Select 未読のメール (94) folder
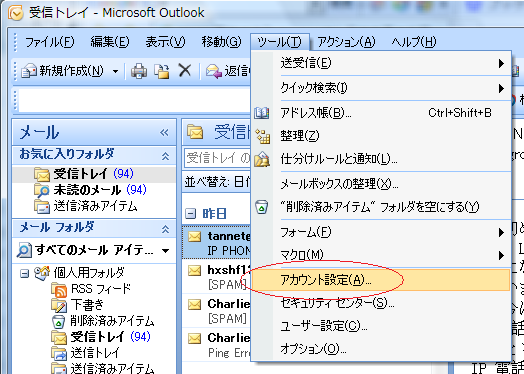The image size is (524, 374). pyautogui.click(x=94, y=190)
